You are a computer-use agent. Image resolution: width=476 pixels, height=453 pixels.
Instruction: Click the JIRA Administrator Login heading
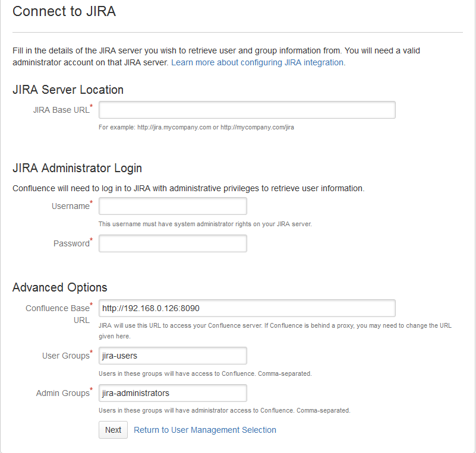pyautogui.click(x=77, y=168)
